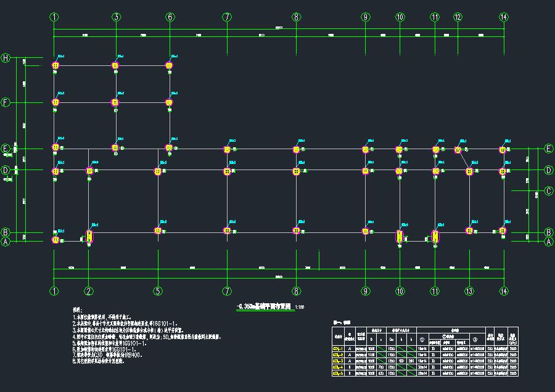Click the circled 3 table header
This screenshot has height=392, width=555.
click(475, 339)
